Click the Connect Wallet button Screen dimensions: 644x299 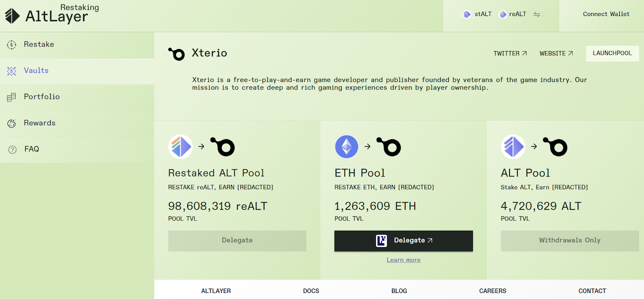pos(606,14)
